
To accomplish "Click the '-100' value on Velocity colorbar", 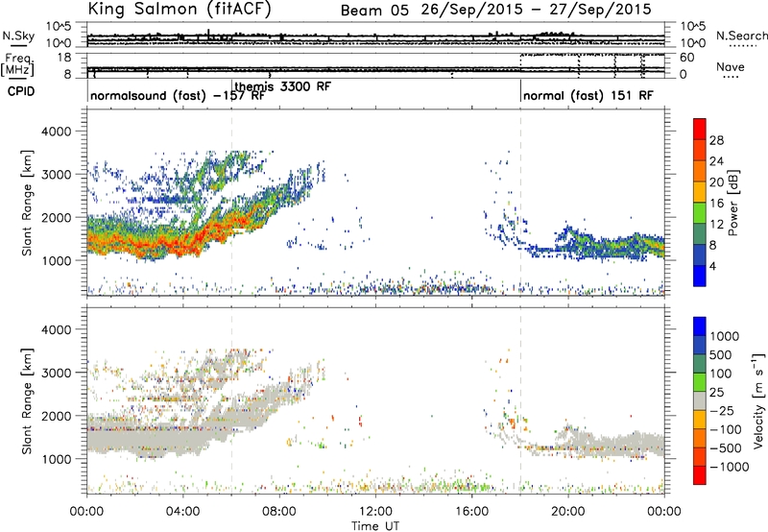I will point(726,429).
